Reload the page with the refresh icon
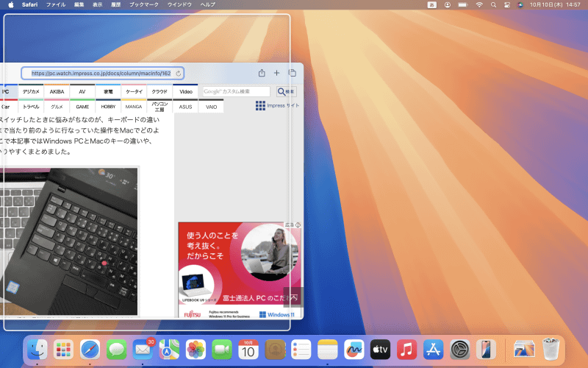The image size is (588, 368). [179, 73]
